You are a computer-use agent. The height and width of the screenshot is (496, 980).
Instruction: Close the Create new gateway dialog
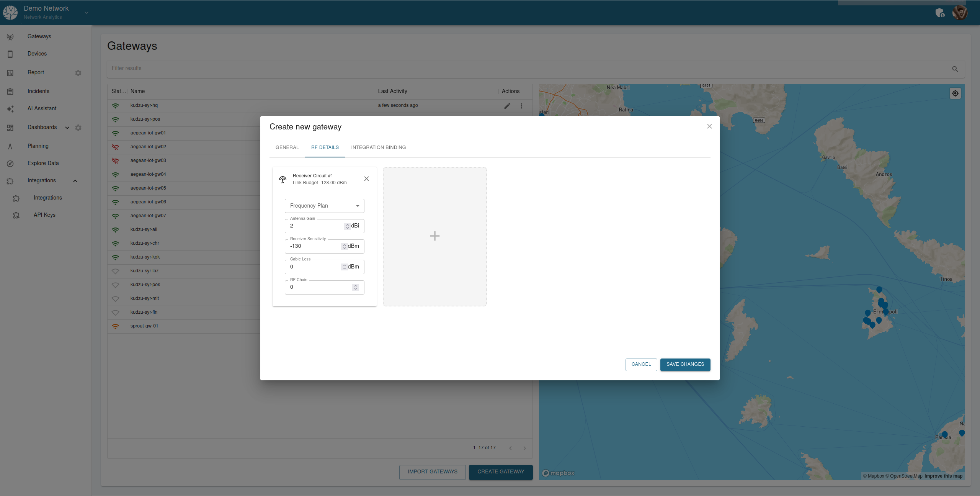tap(709, 126)
